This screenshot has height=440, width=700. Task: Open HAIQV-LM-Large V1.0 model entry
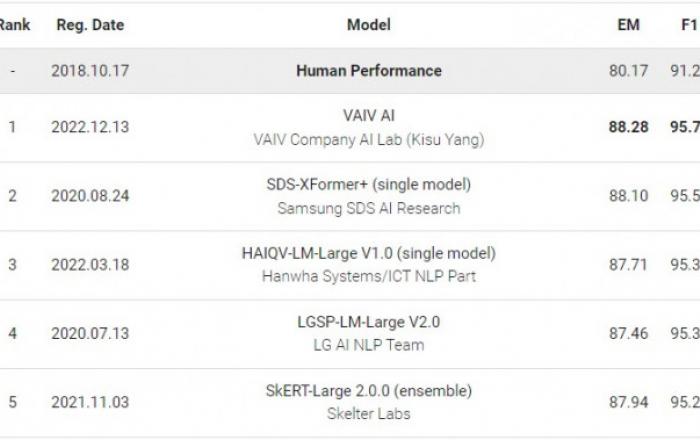click(368, 253)
